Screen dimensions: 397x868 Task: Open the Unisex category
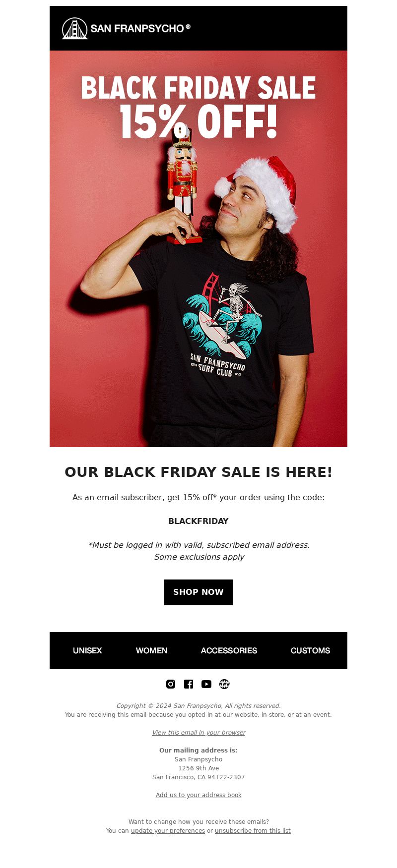(x=87, y=650)
